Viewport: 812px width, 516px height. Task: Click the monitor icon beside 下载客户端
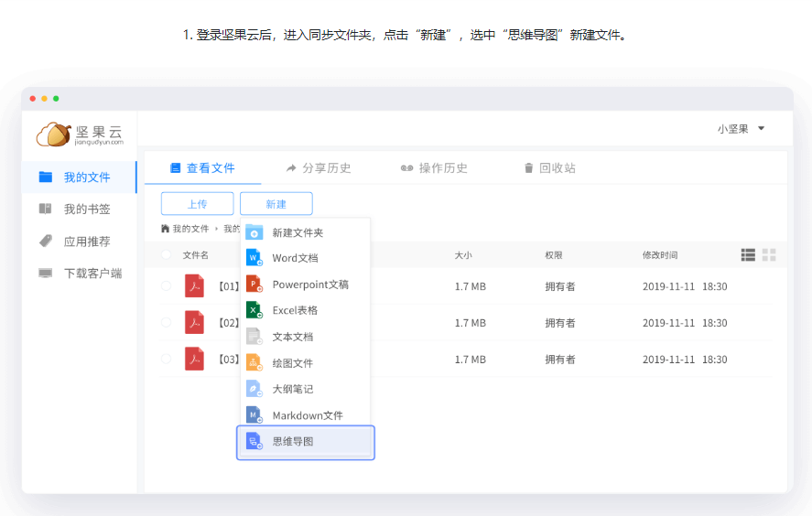click(46, 274)
